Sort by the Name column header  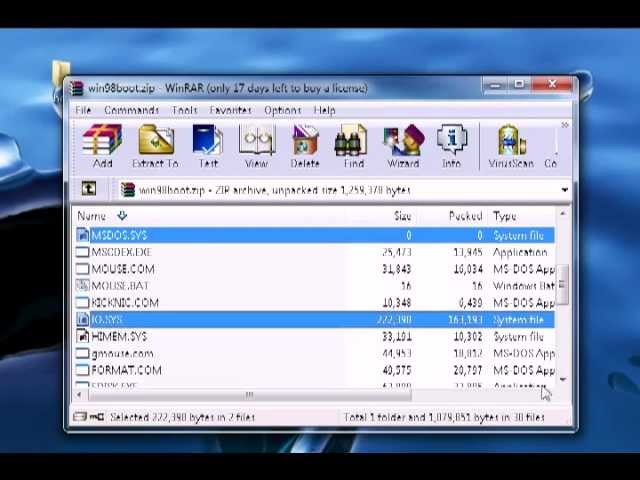tap(92, 216)
